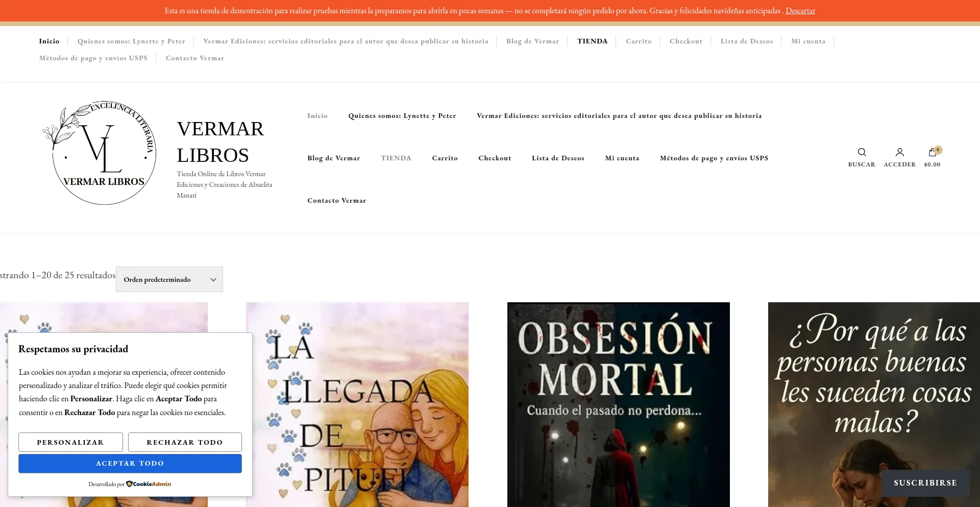Screen dimensions: 980x507
Task: Open the Obsesión Mortal book cover
Action: (x=618, y=403)
